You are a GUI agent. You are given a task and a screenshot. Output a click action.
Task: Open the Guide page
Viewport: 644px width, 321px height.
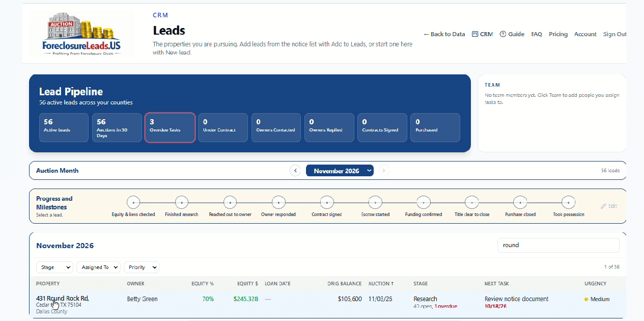pyautogui.click(x=512, y=34)
